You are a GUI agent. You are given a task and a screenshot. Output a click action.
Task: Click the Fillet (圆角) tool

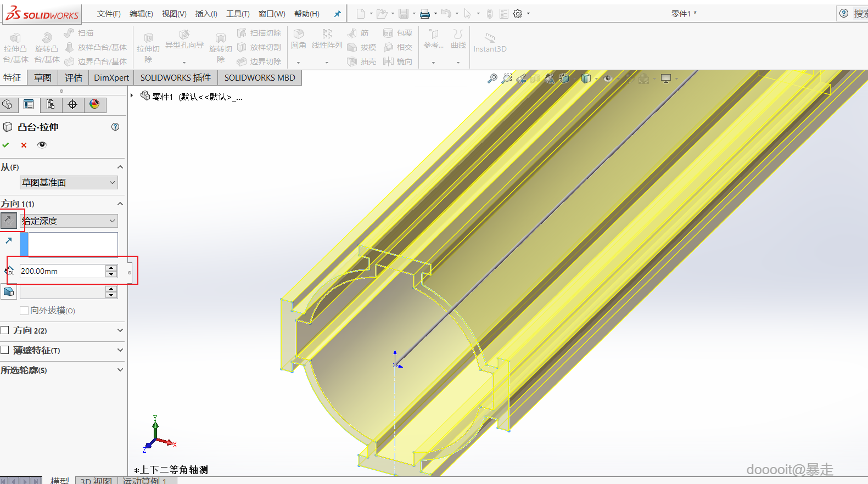(299, 40)
